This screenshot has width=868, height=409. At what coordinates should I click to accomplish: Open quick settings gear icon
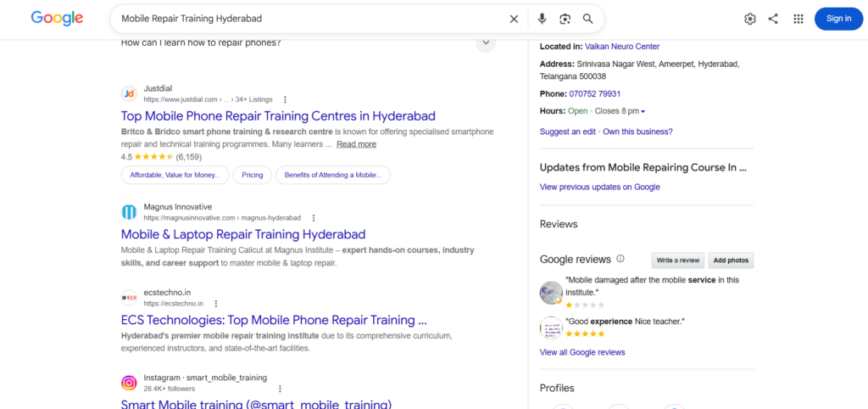(x=749, y=19)
